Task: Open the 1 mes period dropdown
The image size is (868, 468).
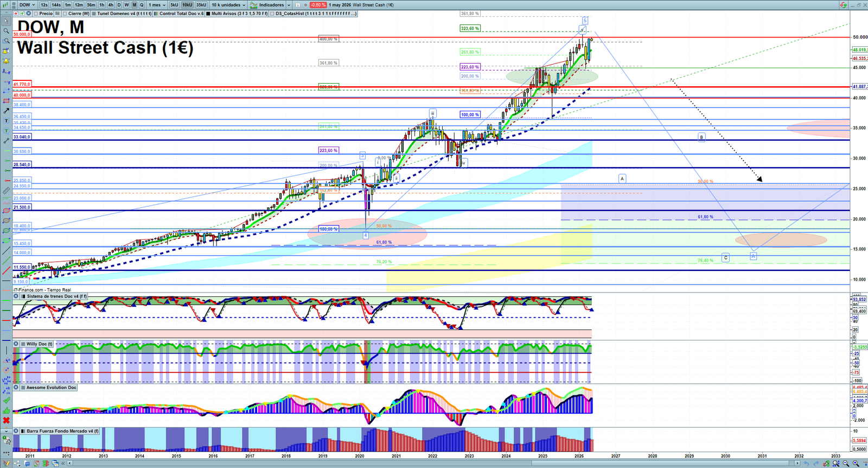Action: pyautogui.click(x=157, y=5)
